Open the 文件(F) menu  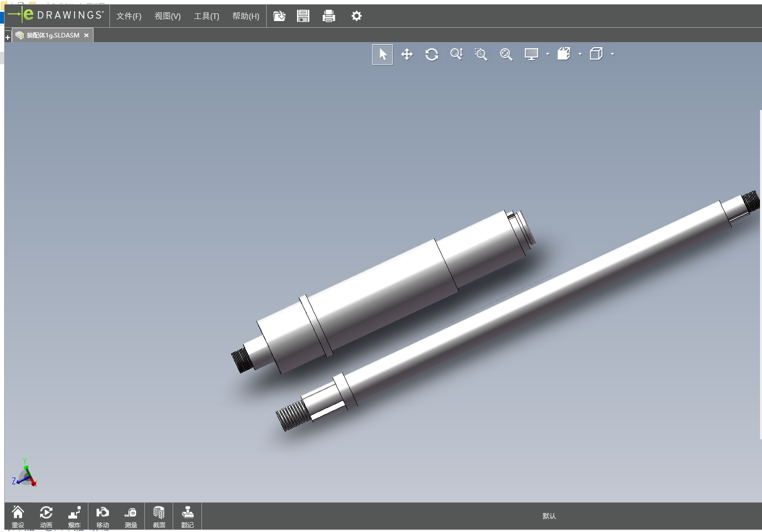click(129, 16)
